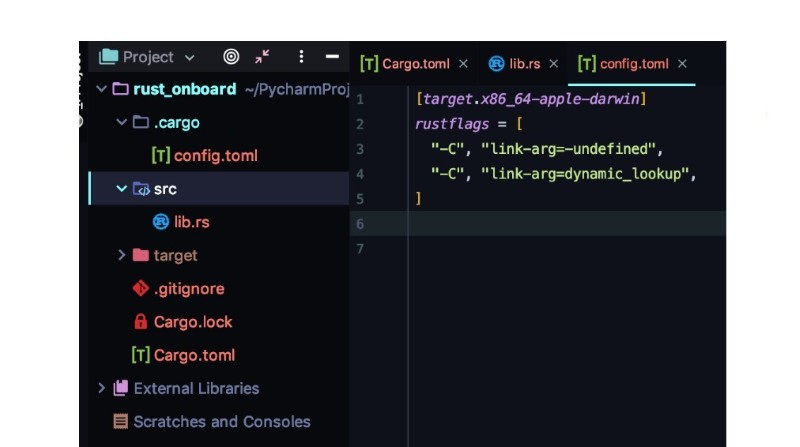Select the src folder row
800x447 pixels.
click(x=219, y=189)
